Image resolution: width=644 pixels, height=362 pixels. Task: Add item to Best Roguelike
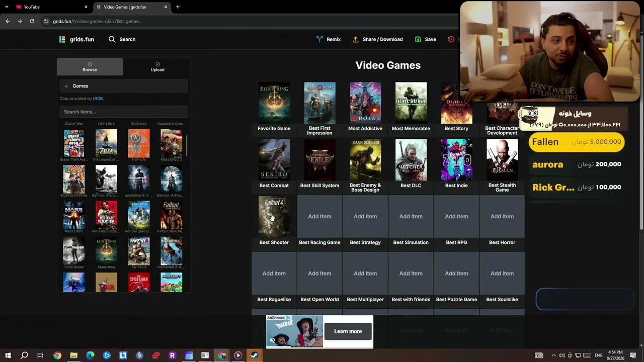coord(274,274)
